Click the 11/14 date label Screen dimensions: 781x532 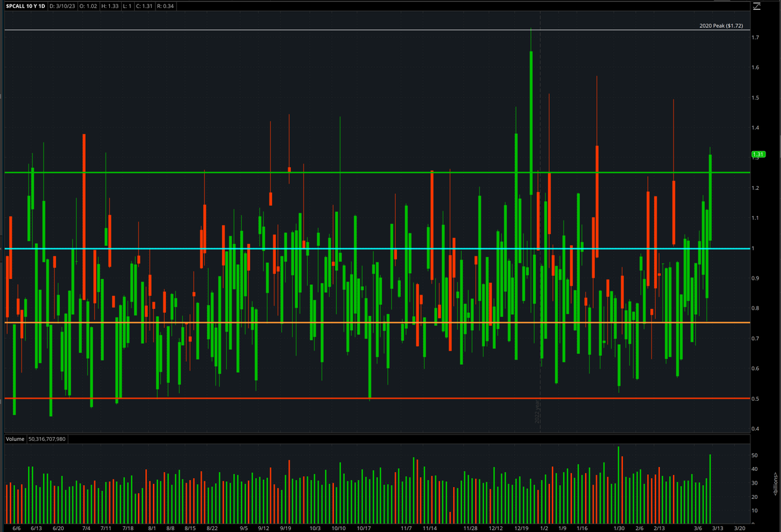click(x=430, y=528)
